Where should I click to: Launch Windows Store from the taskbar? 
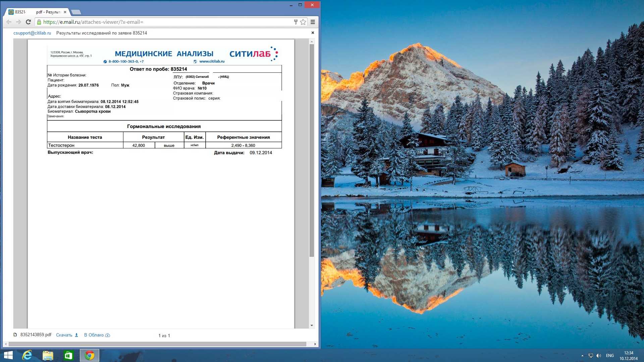69,355
